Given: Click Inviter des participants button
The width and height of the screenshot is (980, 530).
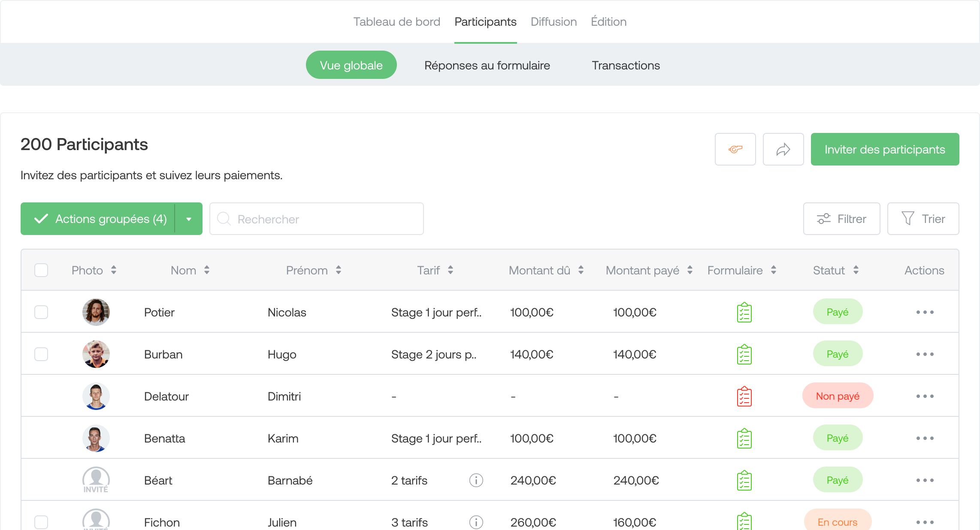Looking at the screenshot, I should (885, 149).
